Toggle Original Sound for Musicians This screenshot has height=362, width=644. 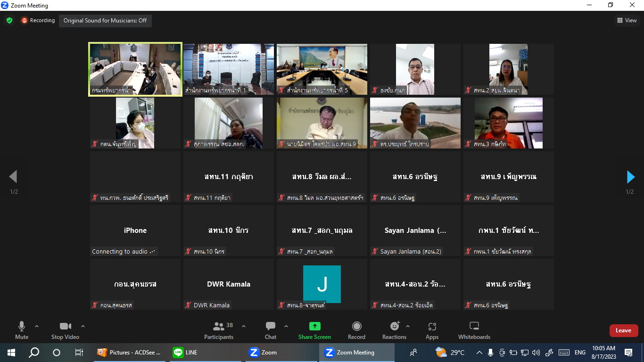point(105,21)
